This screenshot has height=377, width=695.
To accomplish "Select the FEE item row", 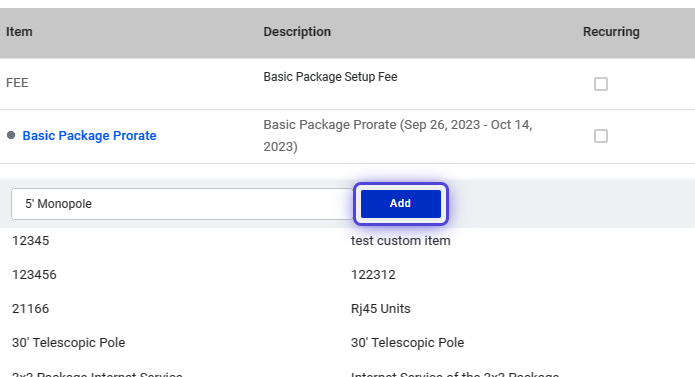I will coord(348,84).
